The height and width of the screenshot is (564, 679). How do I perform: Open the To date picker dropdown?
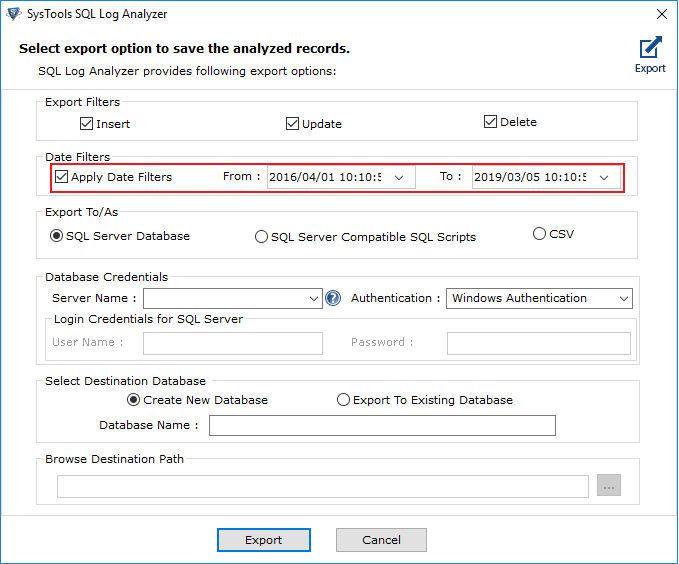[604, 178]
